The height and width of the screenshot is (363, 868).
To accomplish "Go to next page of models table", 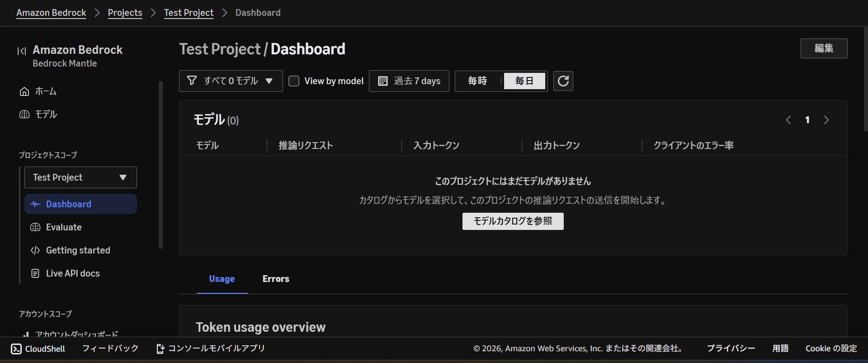I will 826,120.
